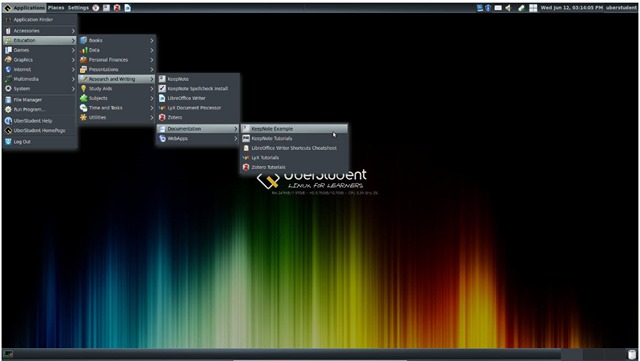
Task: Select the Documentation submenu
Action: [198, 129]
